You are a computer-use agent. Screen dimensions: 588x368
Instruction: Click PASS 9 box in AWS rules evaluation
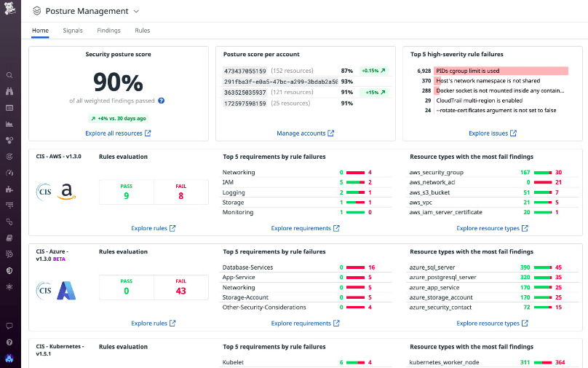127,192
